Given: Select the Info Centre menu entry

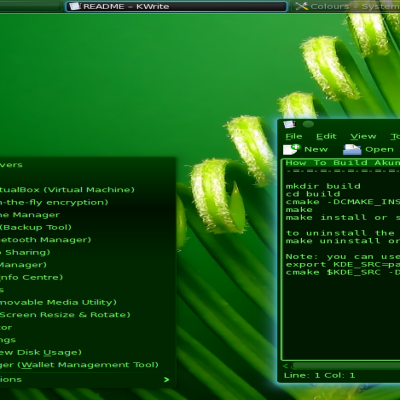Looking at the screenshot, I should (x=87, y=277).
